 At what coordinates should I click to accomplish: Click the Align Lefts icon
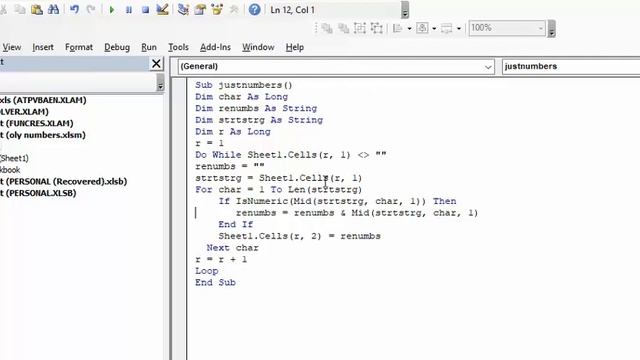(397, 28)
